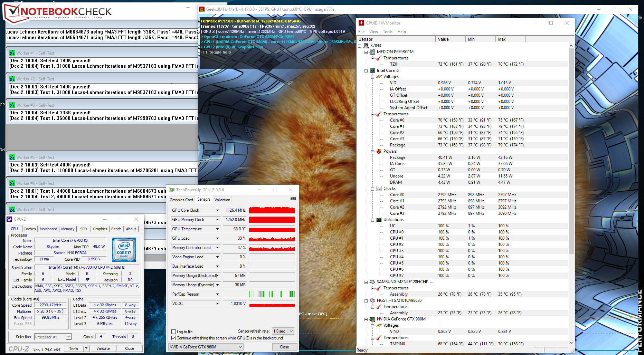Collapse the Powers section in HWMonitor
Screen dimensions: 644x355
pos(373,151)
